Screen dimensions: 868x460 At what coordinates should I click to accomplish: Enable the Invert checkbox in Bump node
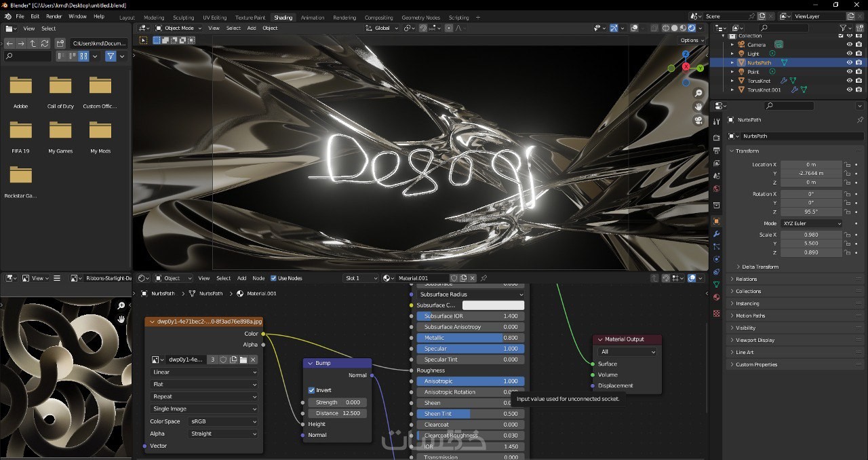(312, 390)
